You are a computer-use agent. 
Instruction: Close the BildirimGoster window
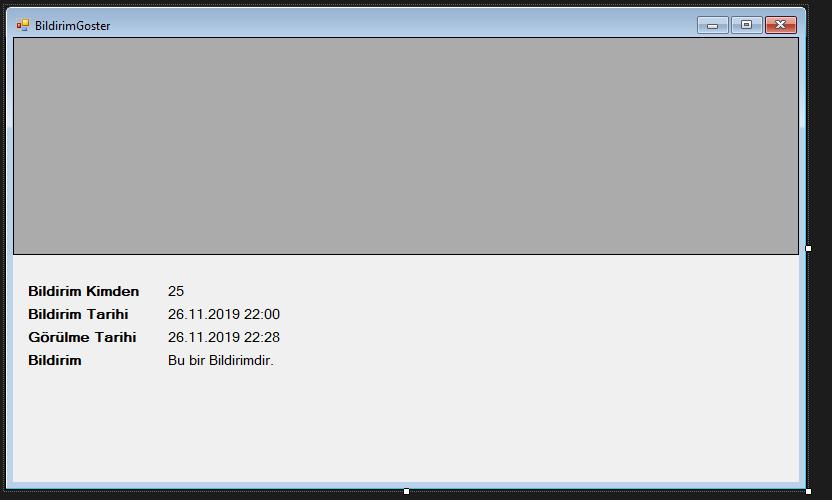781,25
